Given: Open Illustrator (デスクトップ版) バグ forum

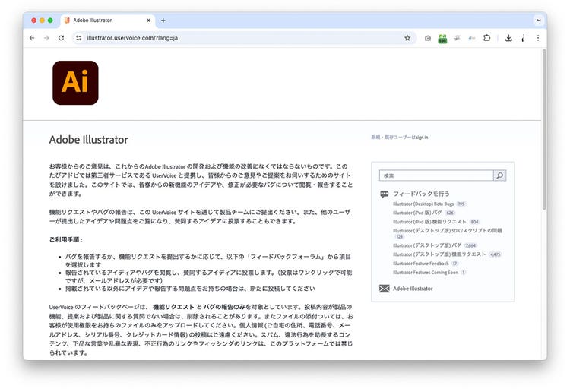Looking at the screenshot, I should point(427,245).
